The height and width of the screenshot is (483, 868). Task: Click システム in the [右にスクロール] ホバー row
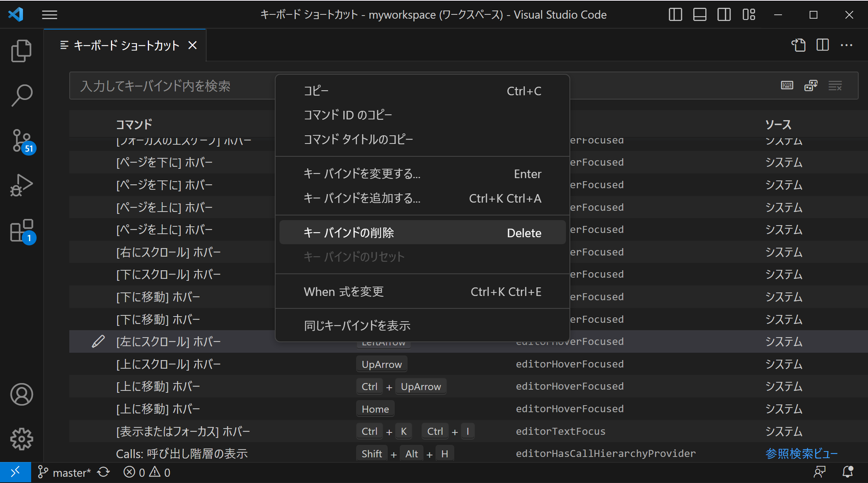pyautogui.click(x=784, y=252)
